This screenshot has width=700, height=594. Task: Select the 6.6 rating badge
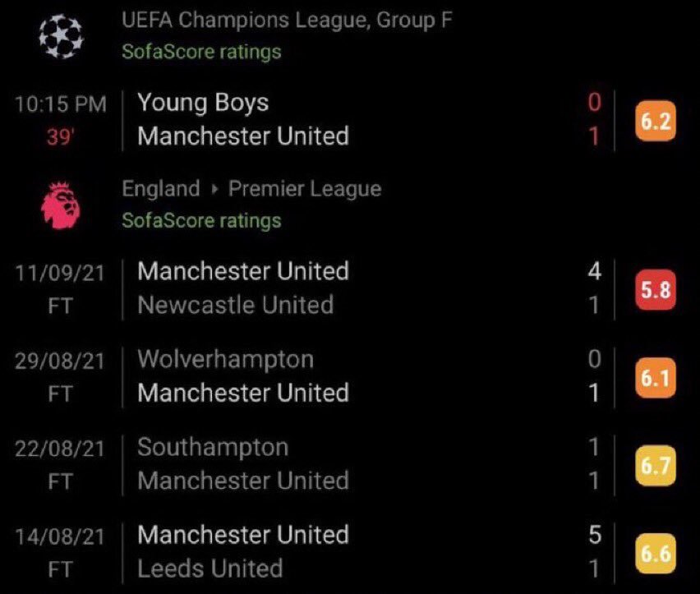pos(654,553)
